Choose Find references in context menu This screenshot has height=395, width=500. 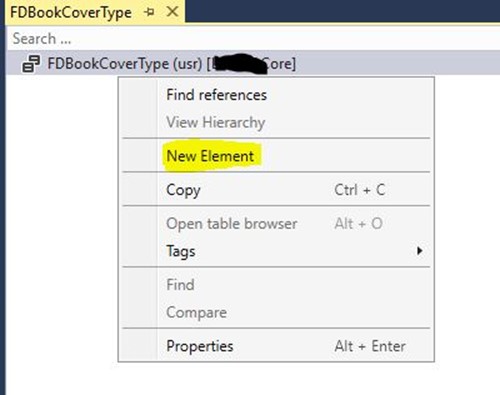pyautogui.click(x=216, y=95)
